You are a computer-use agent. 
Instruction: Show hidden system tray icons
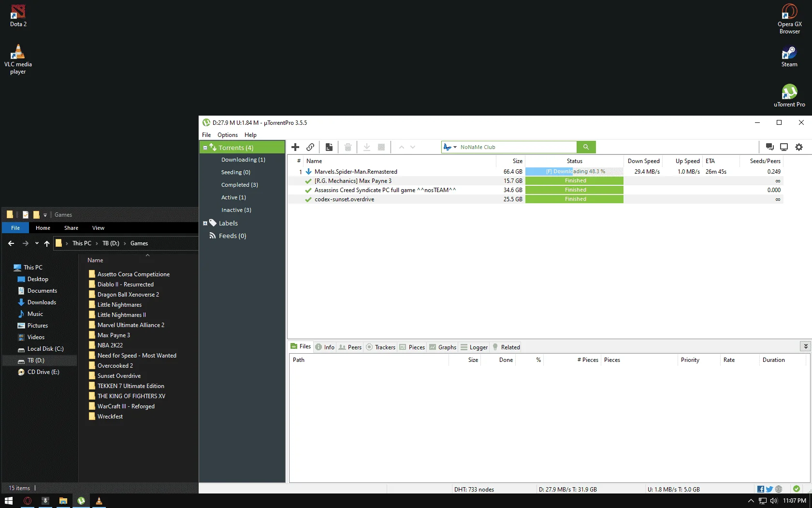(x=751, y=501)
